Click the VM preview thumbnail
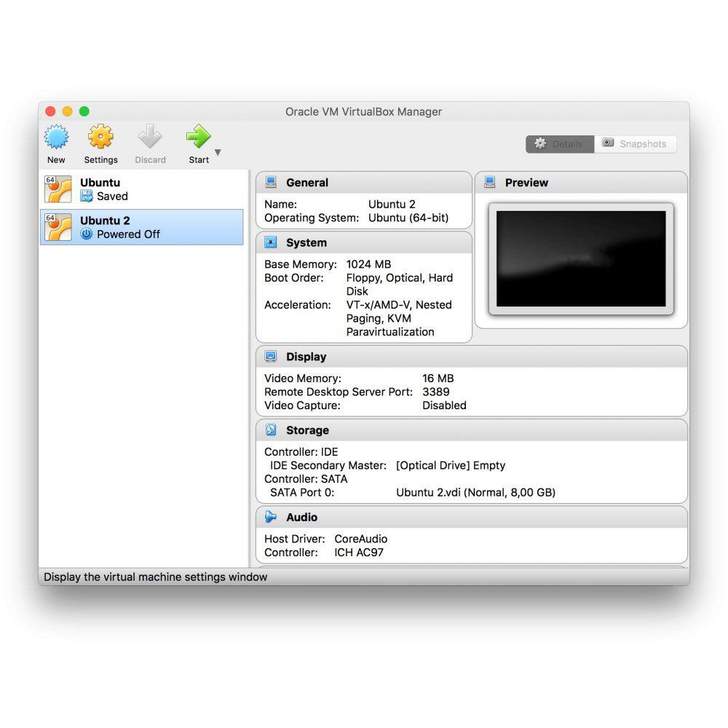Viewport: 728px width, 728px height. click(x=581, y=258)
